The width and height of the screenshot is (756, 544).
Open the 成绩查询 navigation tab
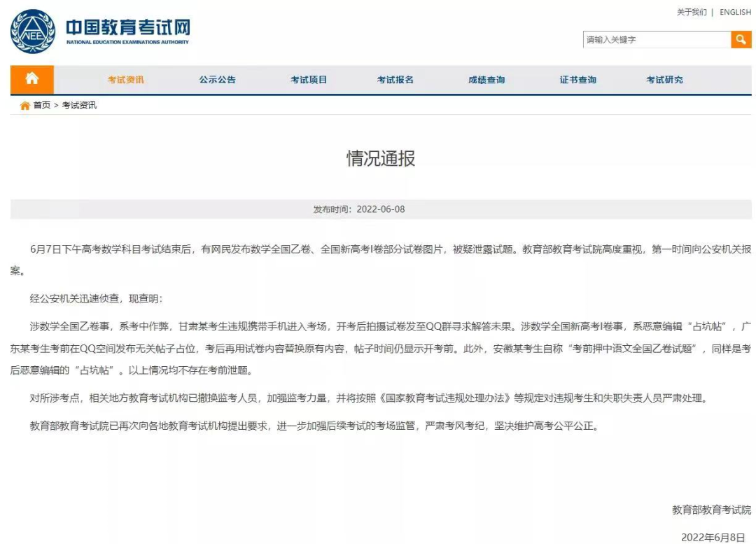[x=486, y=80]
